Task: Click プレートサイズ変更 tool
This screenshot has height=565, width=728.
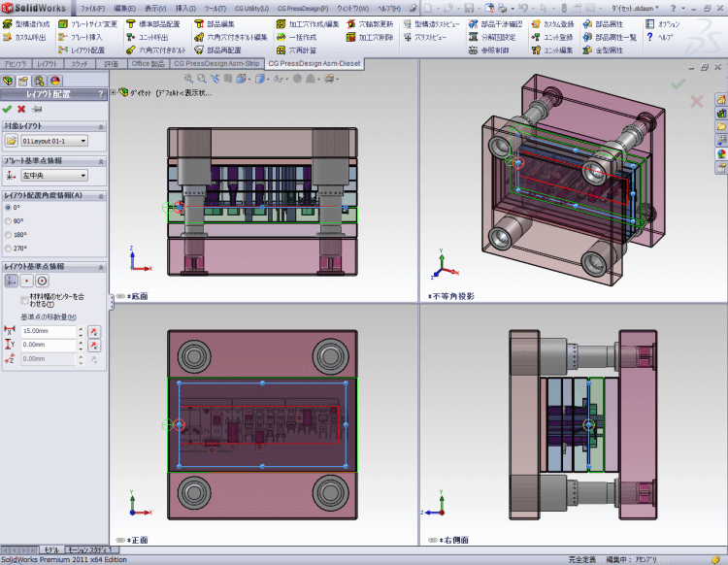Action: 88,24
